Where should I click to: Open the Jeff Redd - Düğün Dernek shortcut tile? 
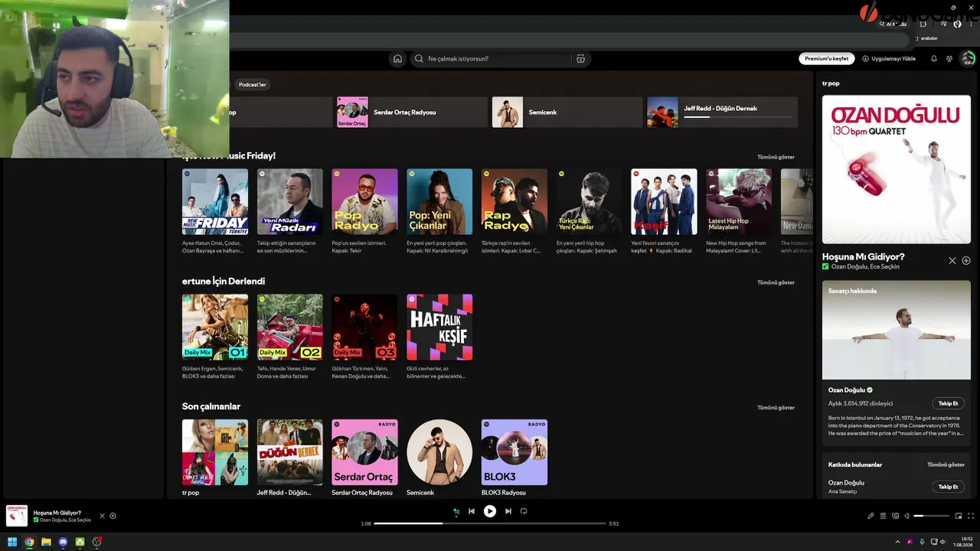tap(722, 112)
